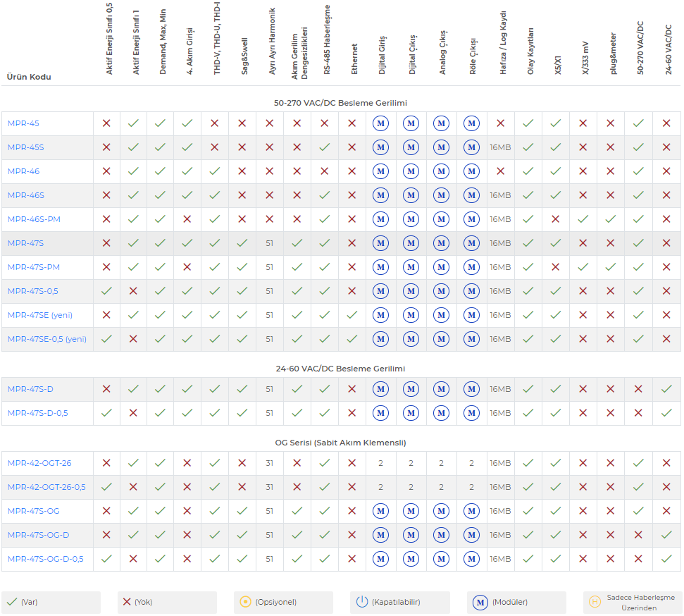The image size is (684, 616).
Task: Click the Opsiyonel legend icon
Action: [x=245, y=602]
